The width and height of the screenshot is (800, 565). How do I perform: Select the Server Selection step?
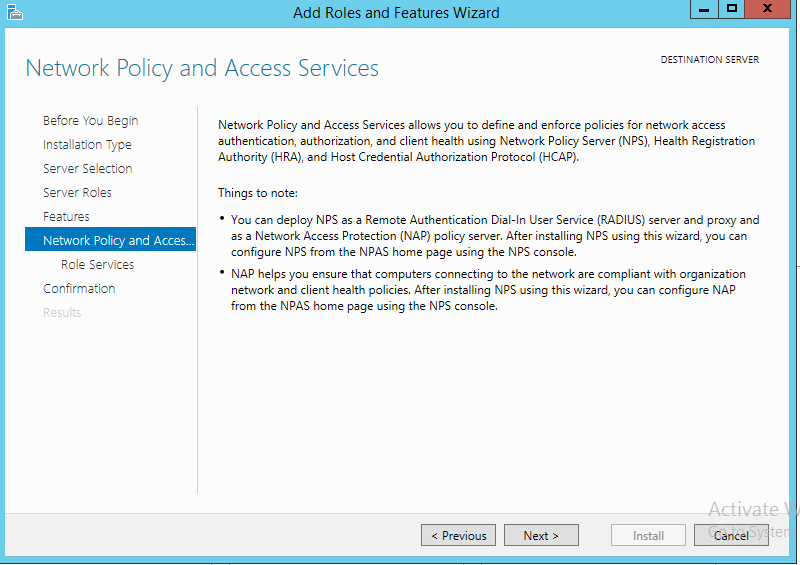pos(87,169)
